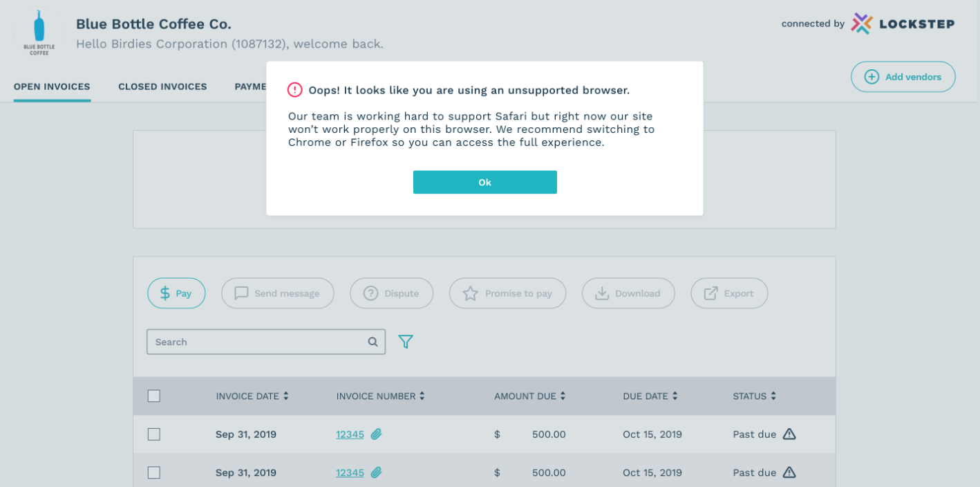The height and width of the screenshot is (487, 980).
Task: Check the first invoice row checkbox
Action: click(x=154, y=434)
